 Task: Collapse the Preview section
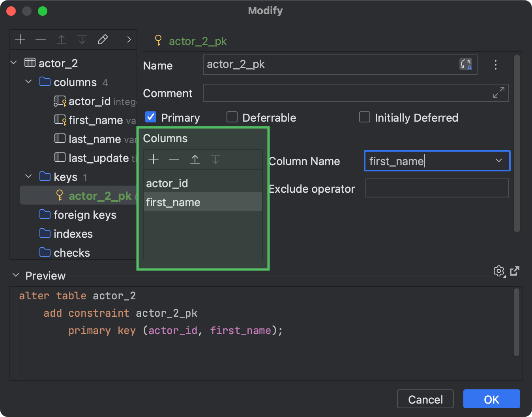[x=16, y=274]
